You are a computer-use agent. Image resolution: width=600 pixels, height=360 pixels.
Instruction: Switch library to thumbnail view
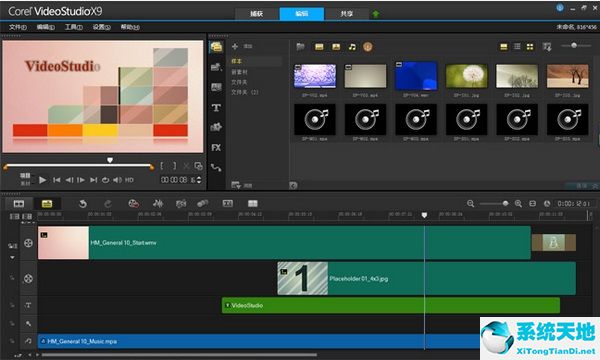point(530,47)
